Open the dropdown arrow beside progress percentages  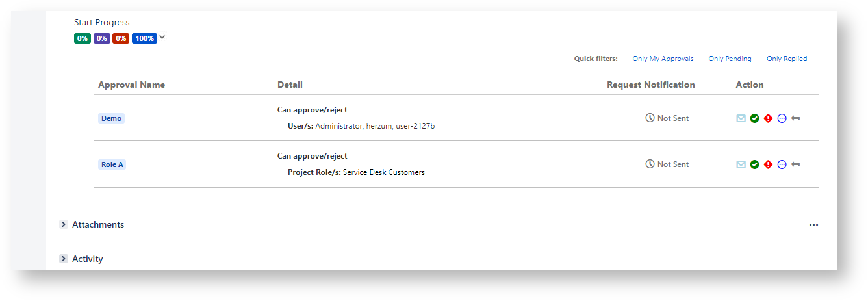pyautogui.click(x=162, y=38)
